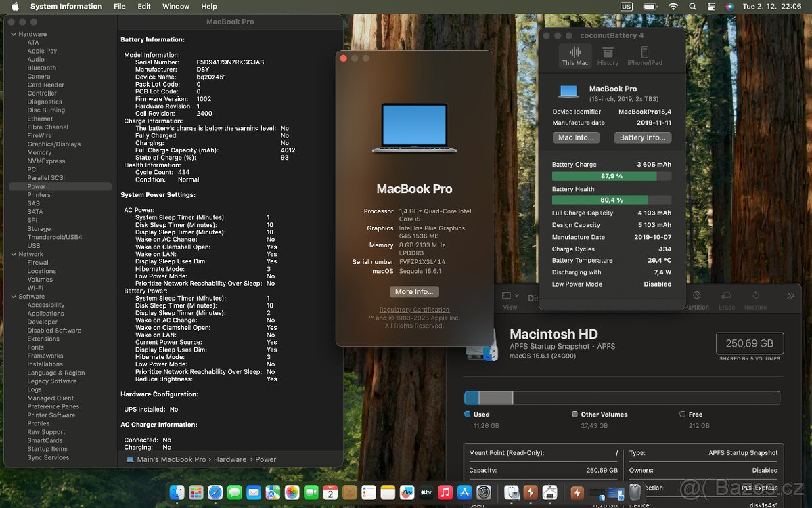Click the Wi-Fi icon in the menu bar
812x508 pixels.
(x=673, y=6)
